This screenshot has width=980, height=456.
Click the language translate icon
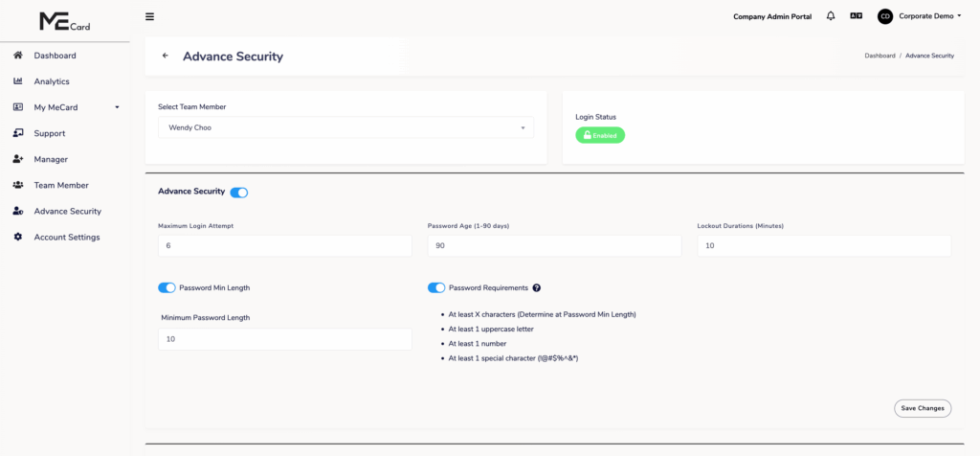click(856, 16)
